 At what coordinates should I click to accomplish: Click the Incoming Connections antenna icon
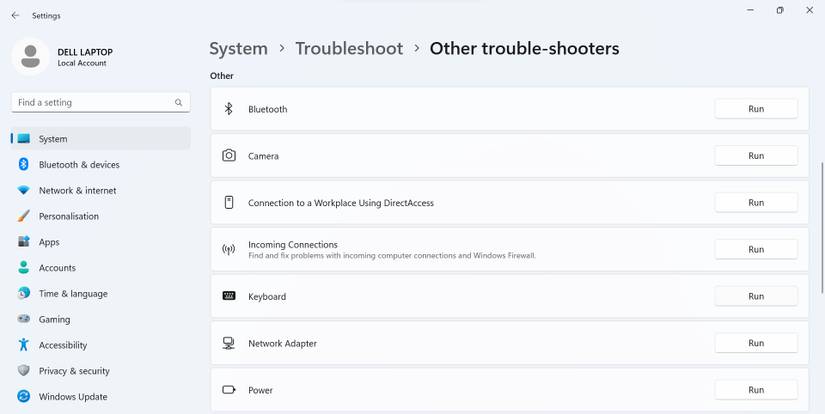(228, 250)
